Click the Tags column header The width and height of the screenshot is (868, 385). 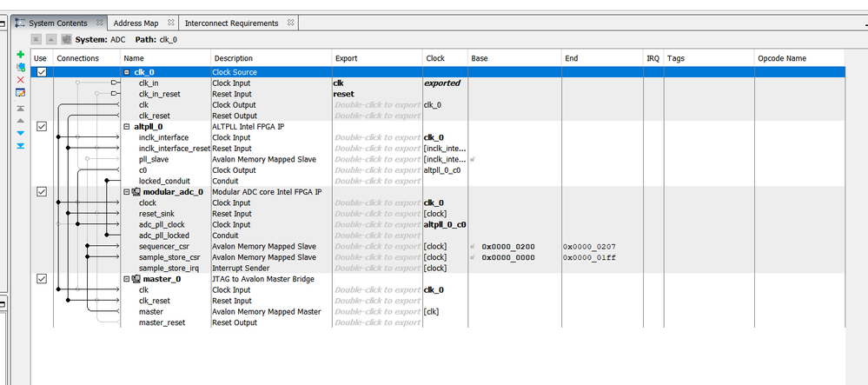click(x=709, y=58)
